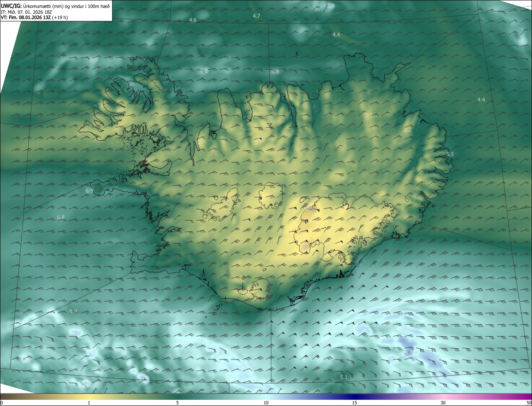The image size is (532, 406).
Task: Click the 10 tick on the colour scale
Action: (x=266, y=403)
